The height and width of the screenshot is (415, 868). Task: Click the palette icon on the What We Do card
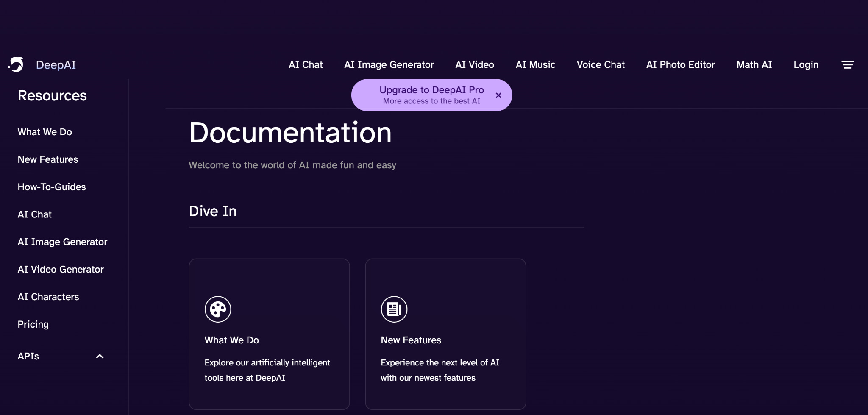(x=217, y=309)
